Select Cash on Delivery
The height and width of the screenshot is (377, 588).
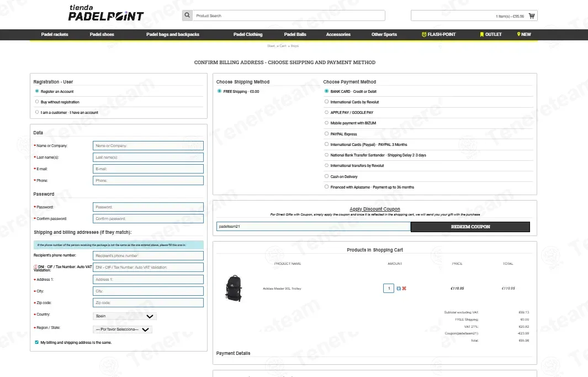(326, 176)
